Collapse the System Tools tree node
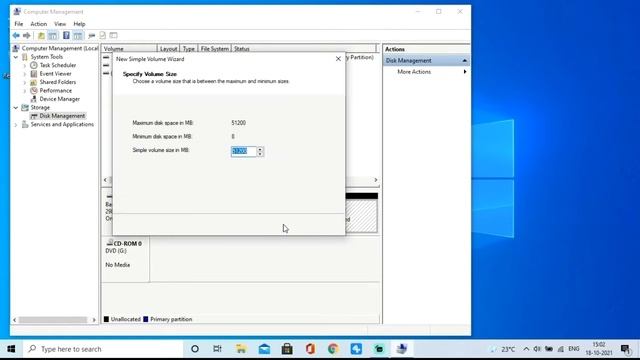This screenshot has height=360, width=640. click(x=16, y=57)
